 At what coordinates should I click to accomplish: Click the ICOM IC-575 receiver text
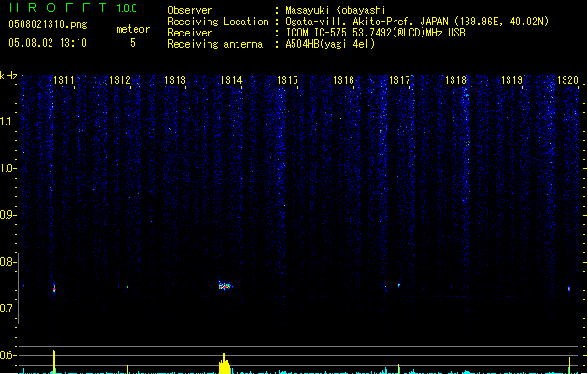pos(375,33)
